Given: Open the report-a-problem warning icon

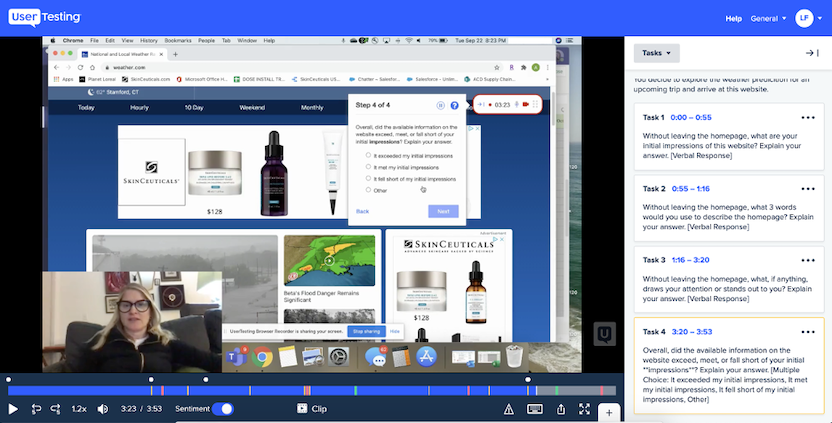Looking at the screenshot, I should tap(508, 409).
